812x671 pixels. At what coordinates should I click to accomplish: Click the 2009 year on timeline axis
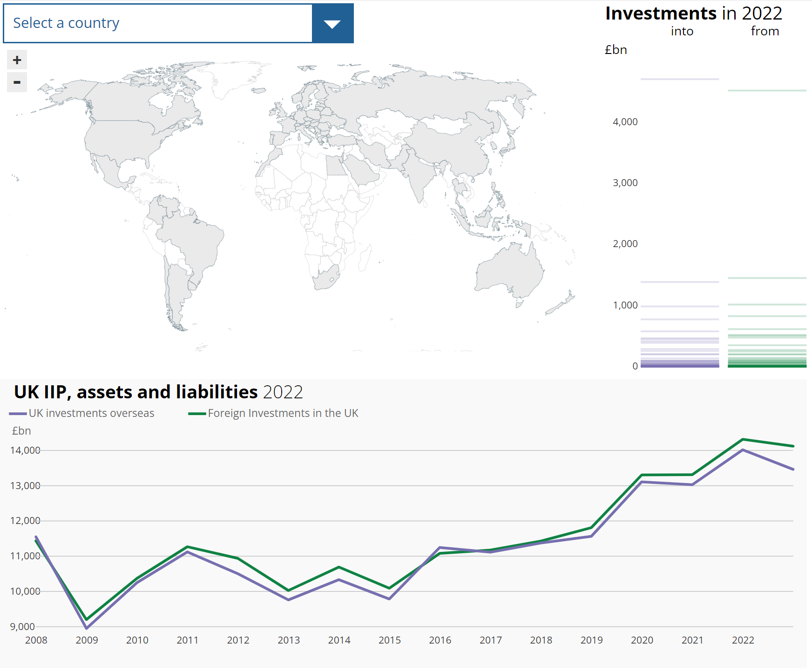[x=87, y=640]
